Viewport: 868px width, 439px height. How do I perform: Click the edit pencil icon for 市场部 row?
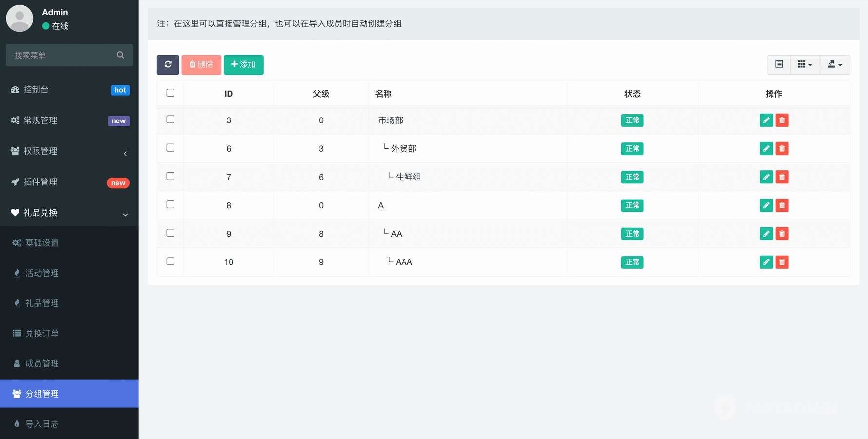point(766,120)
